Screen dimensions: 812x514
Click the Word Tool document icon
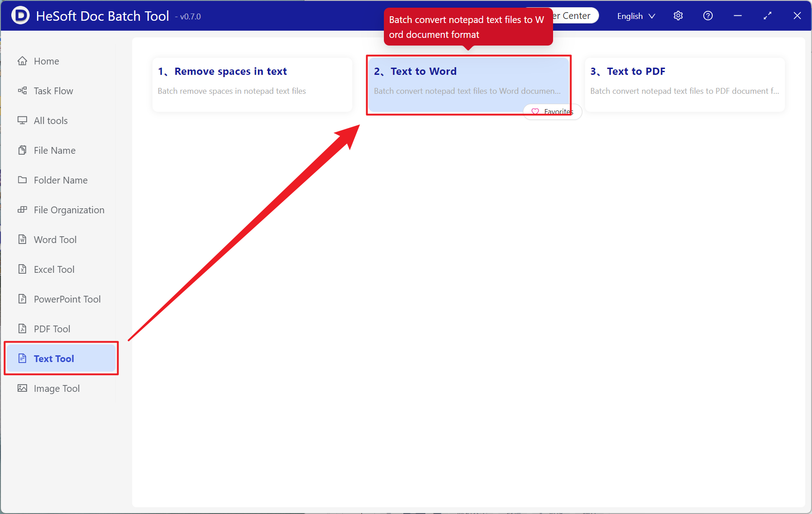point(22,239)
